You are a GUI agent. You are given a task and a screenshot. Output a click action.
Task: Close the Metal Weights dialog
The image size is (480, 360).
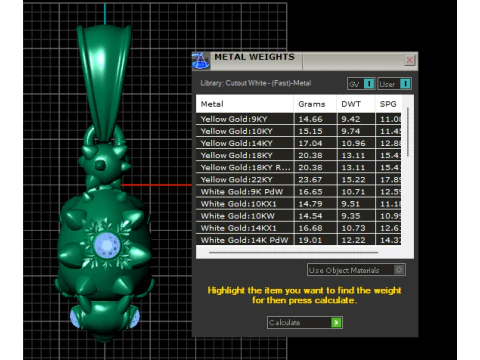pos(410,60)
